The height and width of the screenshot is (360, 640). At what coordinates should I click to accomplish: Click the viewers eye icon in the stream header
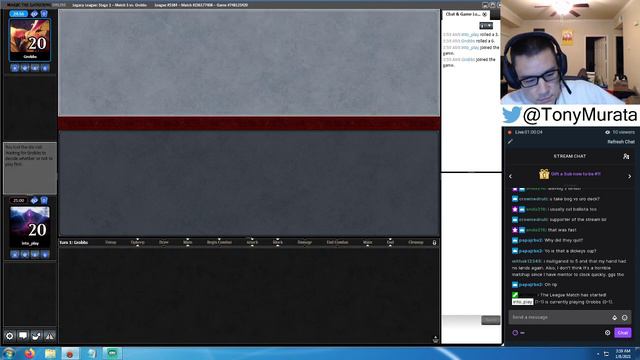click(607, 132)
